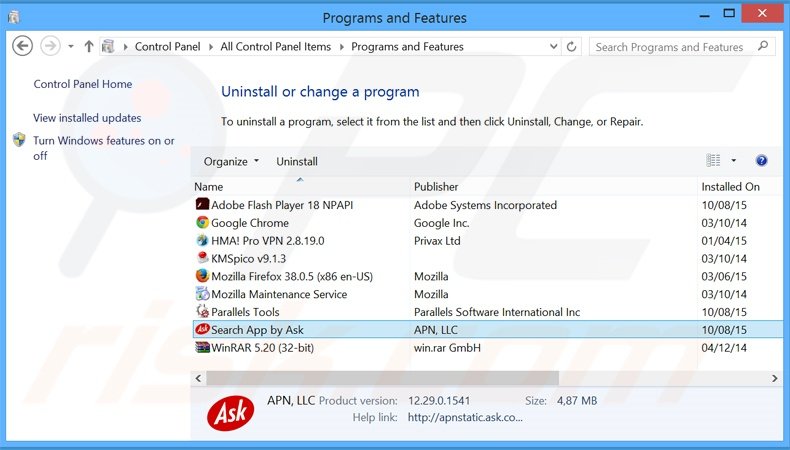The height and width of the screenshot is (450, 790).
Task: Select KMSpico v9.1.3 entry
Action: (x=248, y=259)
